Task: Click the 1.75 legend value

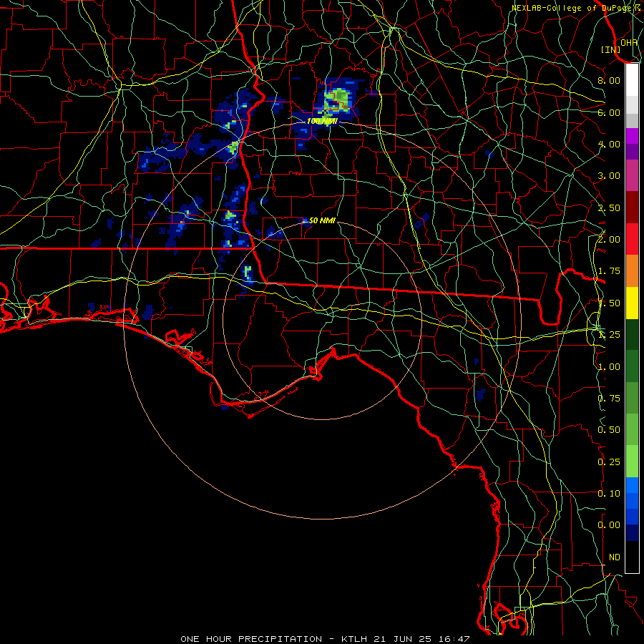Action: point(609,271)
